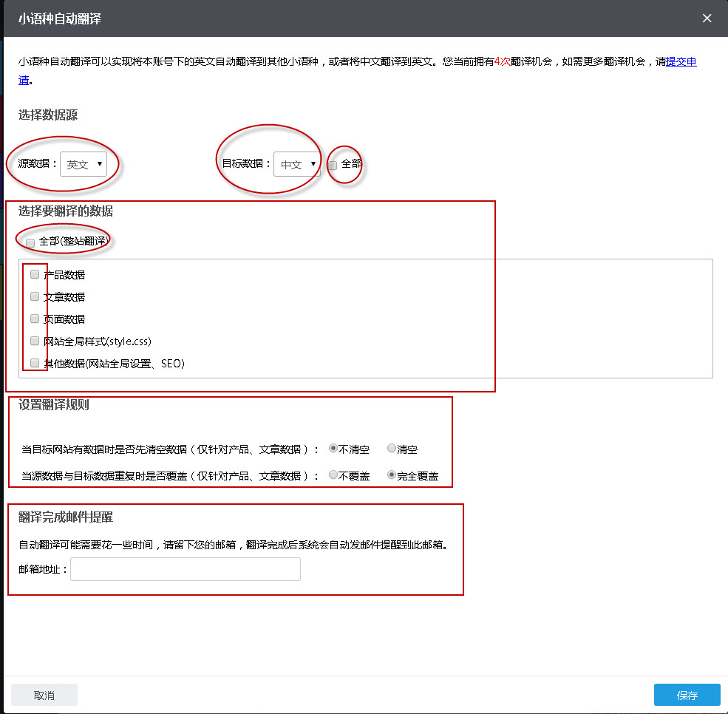Check the 其他数据 other data checkbox
Screen dimensions: 728x714
(x=34, y=362)
